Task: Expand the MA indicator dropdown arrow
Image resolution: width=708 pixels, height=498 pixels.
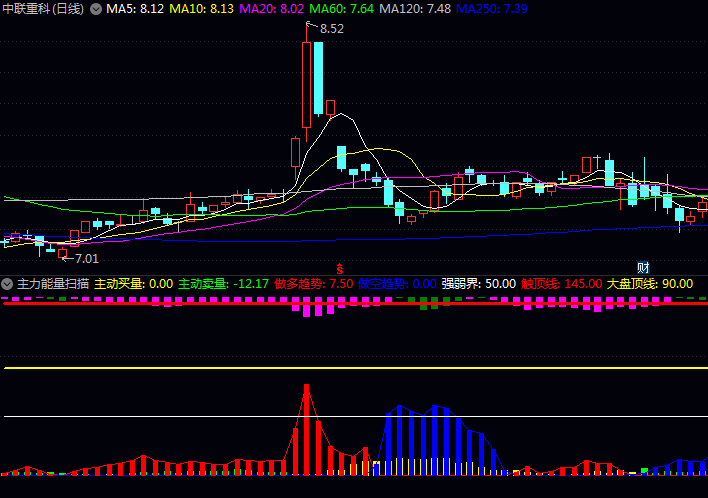Action: tap(96, 9)
